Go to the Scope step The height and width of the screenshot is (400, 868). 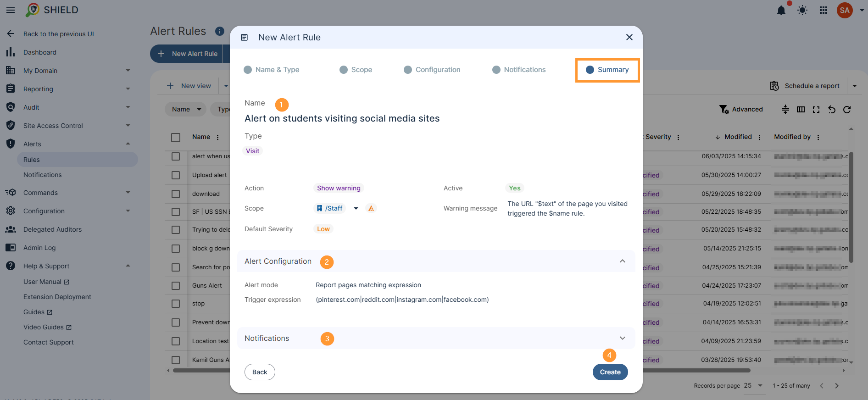click(356, 70)
